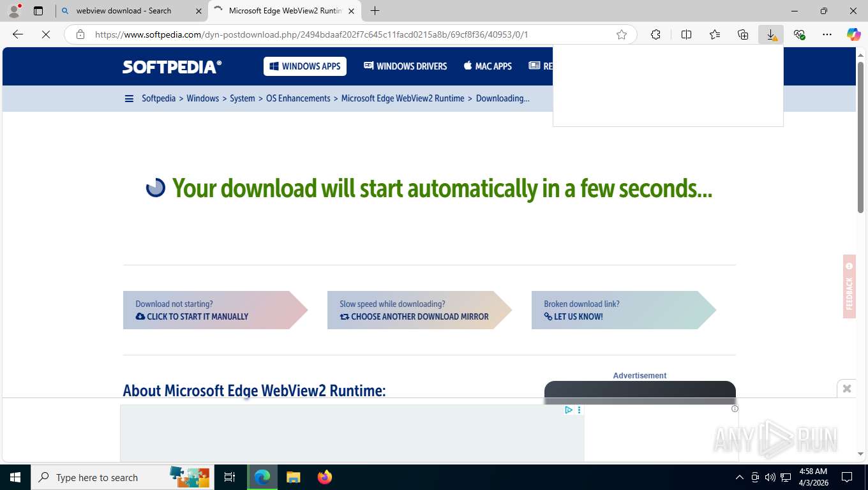
Task: Go to the Softpedia logo homepage
Action: pos(172,66)
